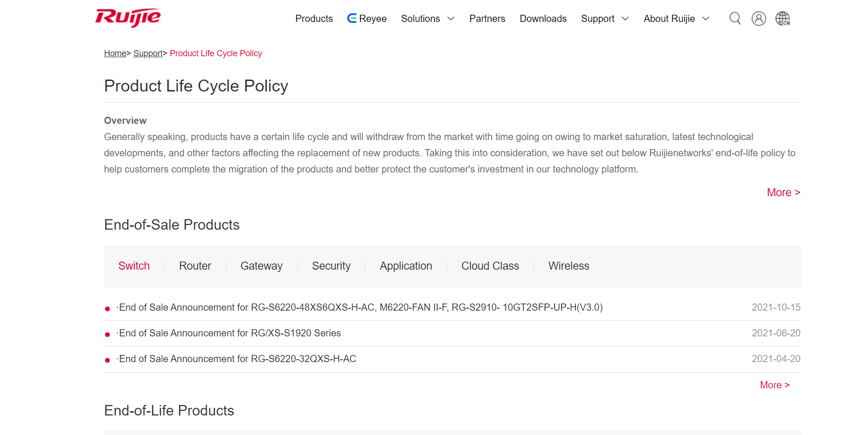Open the user account icon
The width and height of the screenshot is (868, 435).
[x=759, y=19]
